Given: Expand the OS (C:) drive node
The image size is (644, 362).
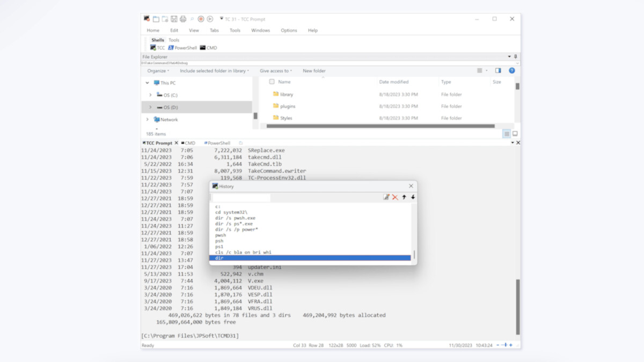Looking at the screenshot, I should coord(150,95).
